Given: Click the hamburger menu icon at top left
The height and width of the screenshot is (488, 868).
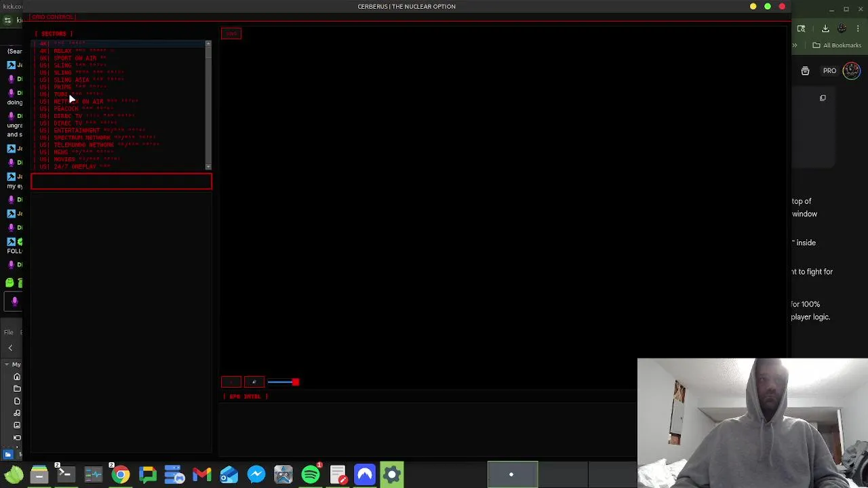Looking at the screenshot, I should tap(7, 20).
